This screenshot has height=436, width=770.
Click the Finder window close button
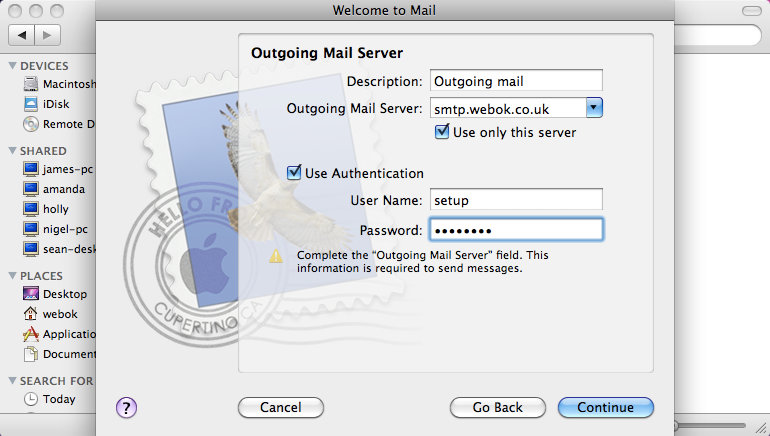tap(15, 10)
